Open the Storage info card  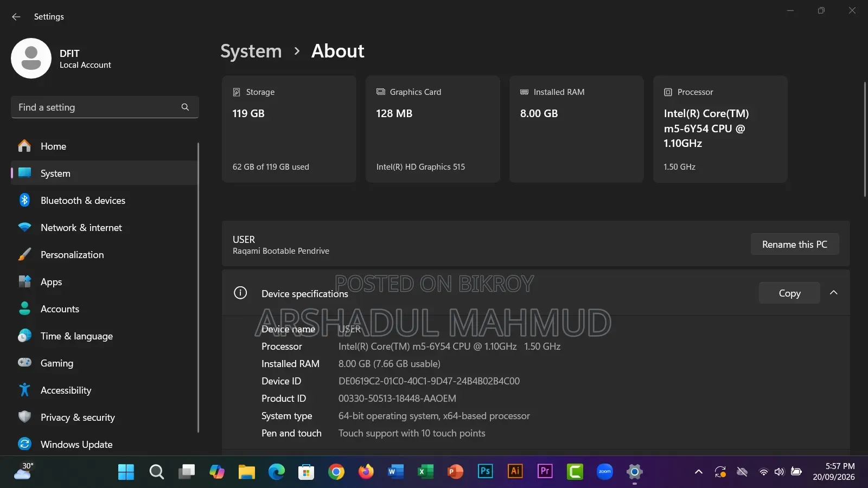[289, 129]
